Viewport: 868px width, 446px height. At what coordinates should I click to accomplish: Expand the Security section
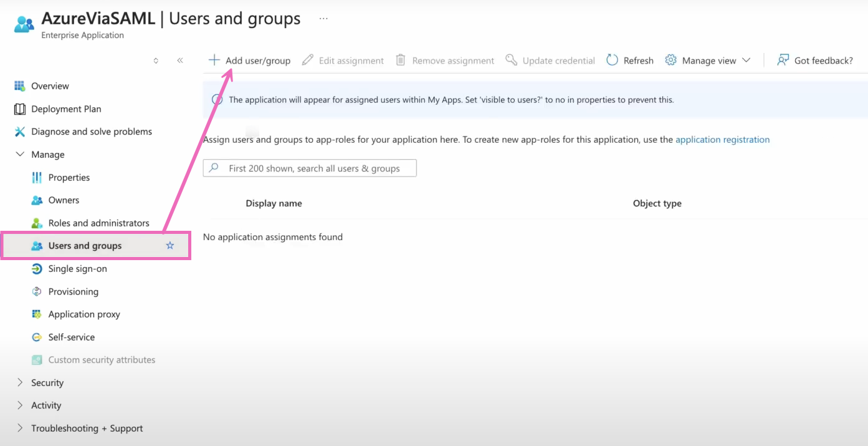pyautogui.click(x=19, y=382)
